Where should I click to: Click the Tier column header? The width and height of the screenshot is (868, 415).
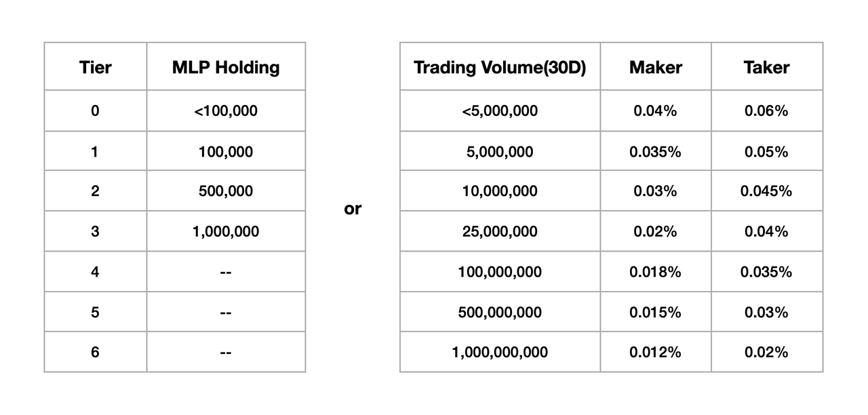96,66
